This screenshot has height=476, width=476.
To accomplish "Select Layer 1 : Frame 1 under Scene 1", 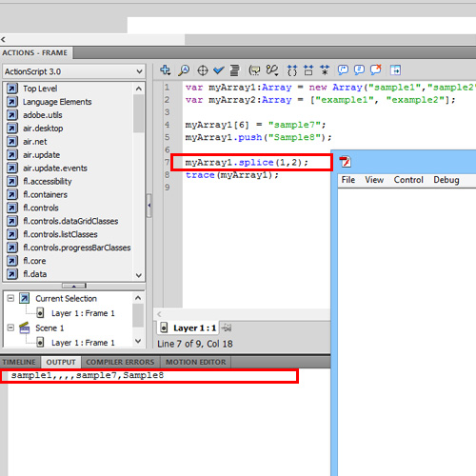I will 83,343.
